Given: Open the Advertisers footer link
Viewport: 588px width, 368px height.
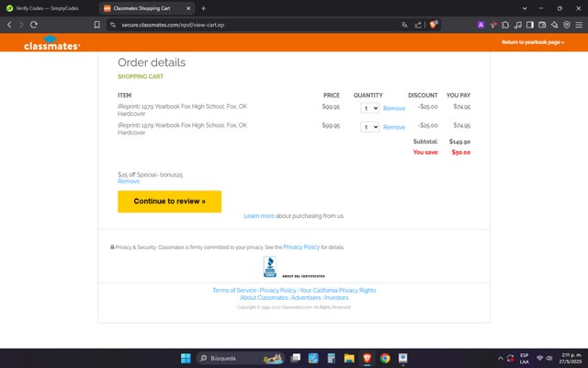Looking at the screenshot, I should coord(306,297).
